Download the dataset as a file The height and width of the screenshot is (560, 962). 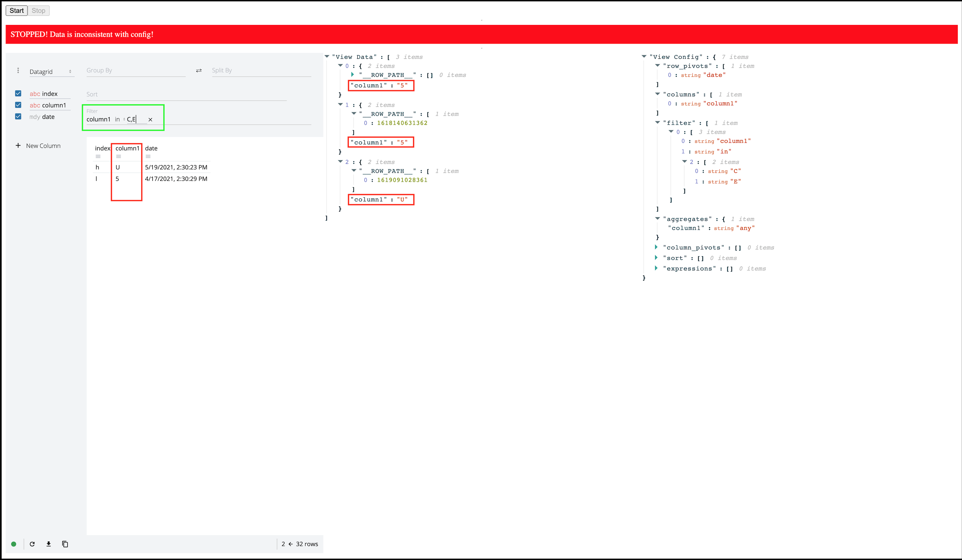click(48, 544)
